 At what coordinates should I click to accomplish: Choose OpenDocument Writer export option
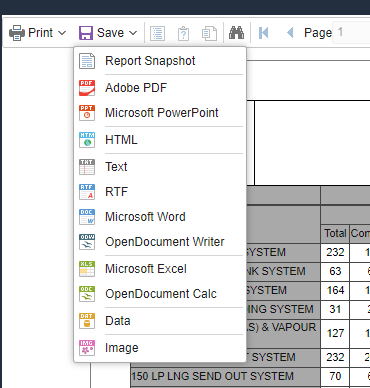point(160,242)
